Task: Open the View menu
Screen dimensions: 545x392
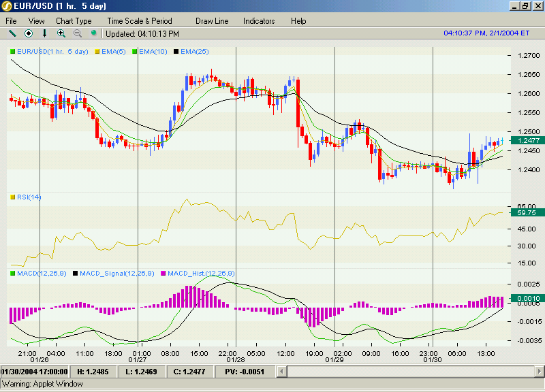Action: [37, 21]
